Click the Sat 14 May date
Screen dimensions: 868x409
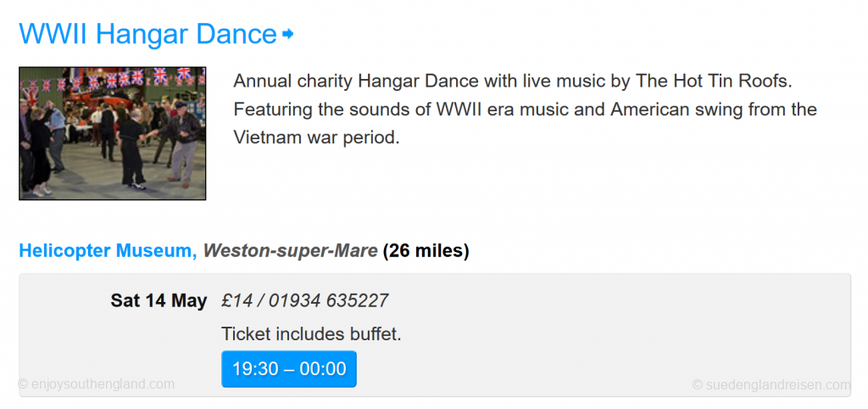tap(159, 300)
